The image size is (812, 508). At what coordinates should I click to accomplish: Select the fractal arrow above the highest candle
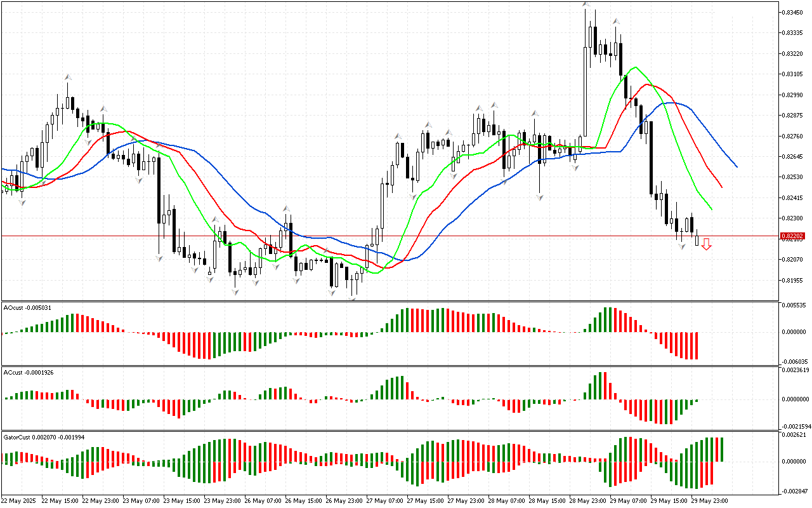pyautogui.click(x=586, y=5)
